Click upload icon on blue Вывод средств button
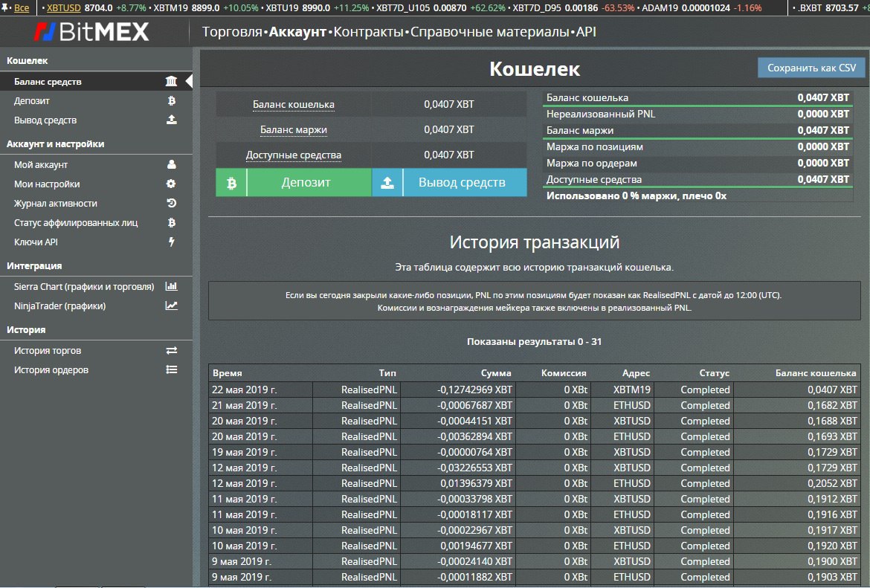 (x=387, y=183)
